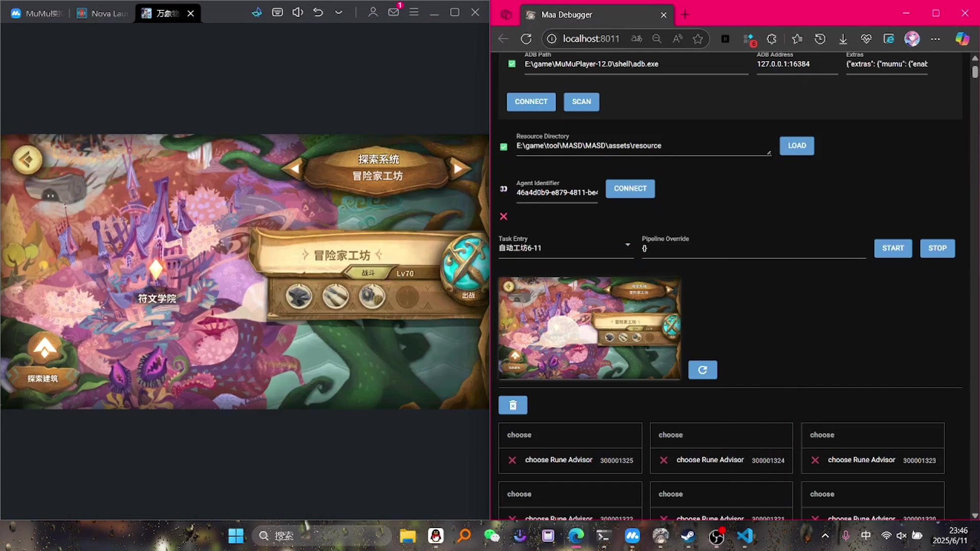The width and height of the screenshot is (980, 551).
Task: Expand MuMu toolbar more chevron
Action: [x=338, y=12]
